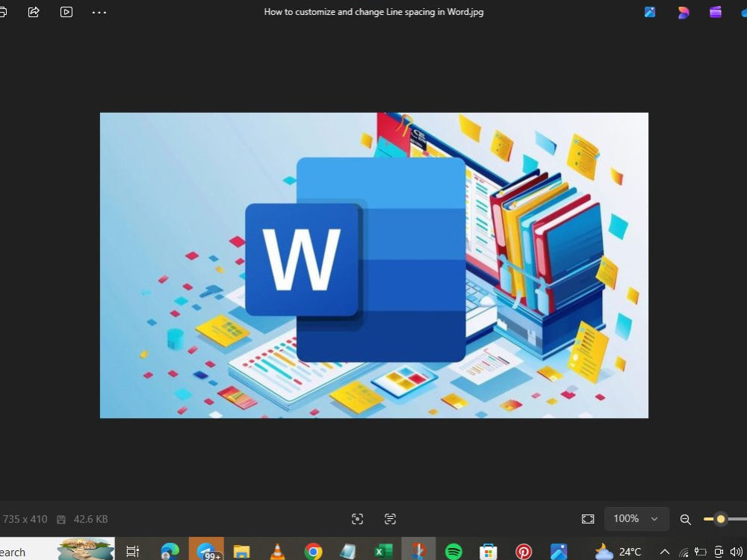Click the image dimensions '735 x 410'
Viewport: 747px width, 560px height.
[25, 519]
